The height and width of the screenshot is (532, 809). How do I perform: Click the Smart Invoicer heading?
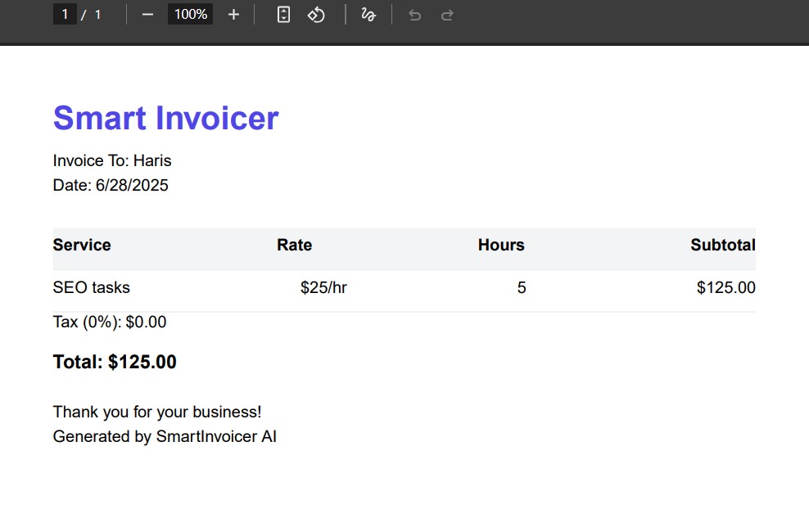pos(165,119)
